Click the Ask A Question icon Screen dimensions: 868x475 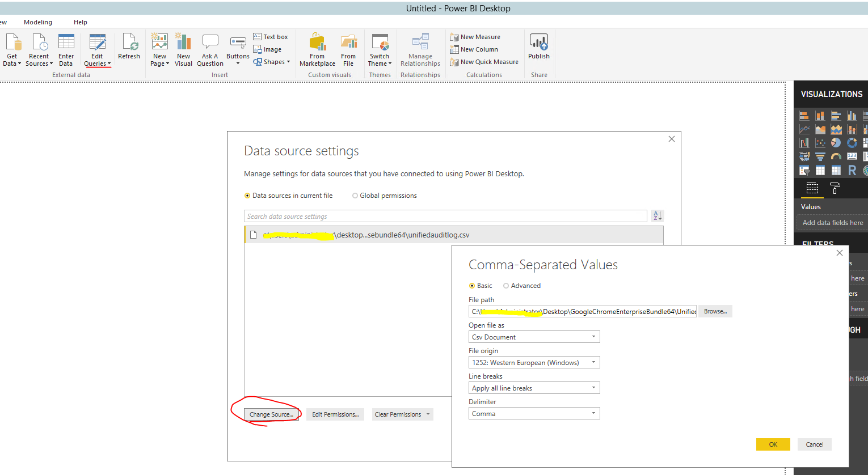pos(210,42)
